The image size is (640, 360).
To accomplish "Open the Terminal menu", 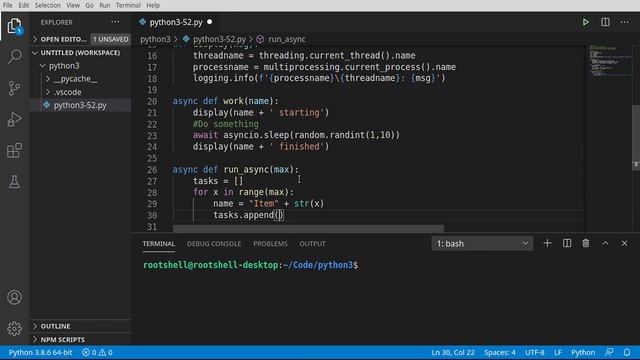I will click(x=128, y=5).
